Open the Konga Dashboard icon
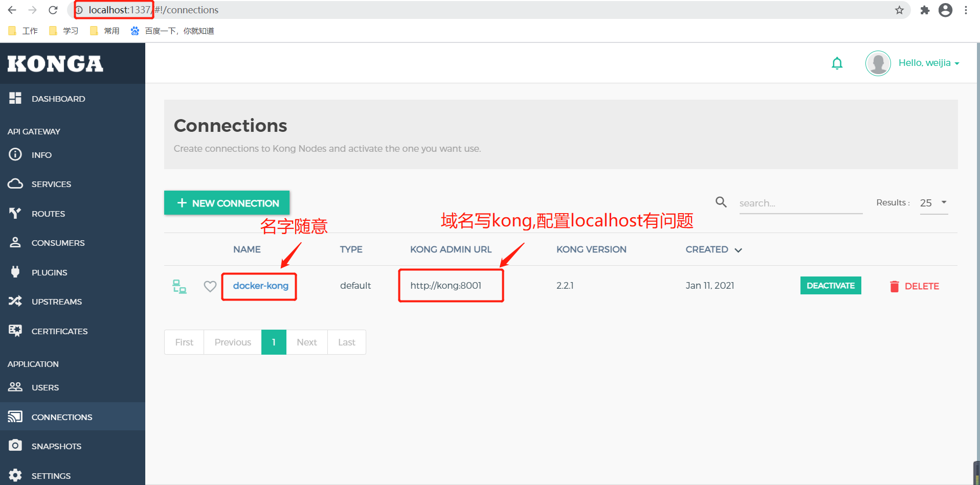 pyautogui.click(x=15, y=98)
